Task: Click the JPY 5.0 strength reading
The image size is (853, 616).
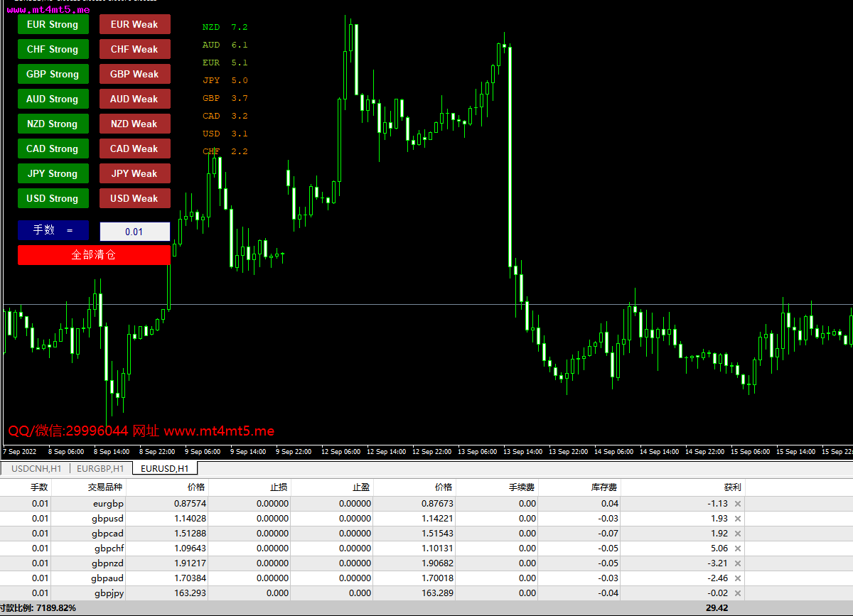Action: [225, 80]
